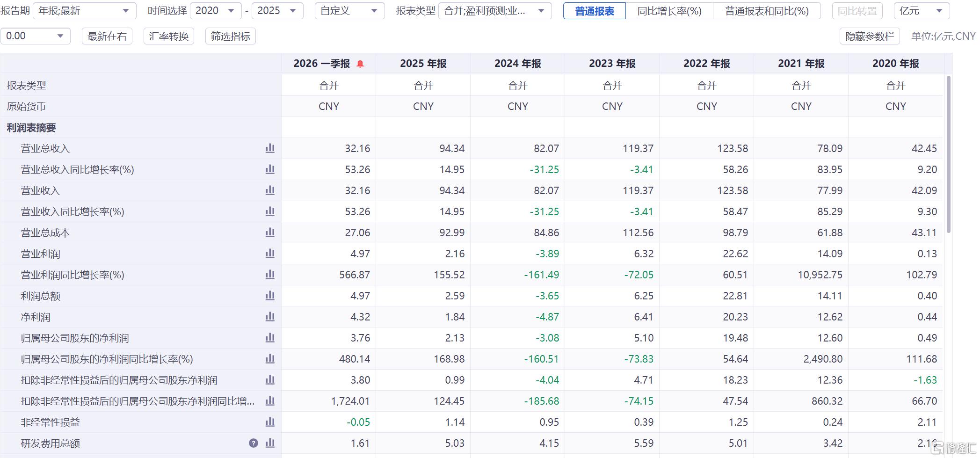Image resolution: width=980 pixels, height=458 pixels.
Task: Click 筛选指标 button
Action: click(231, 36)
